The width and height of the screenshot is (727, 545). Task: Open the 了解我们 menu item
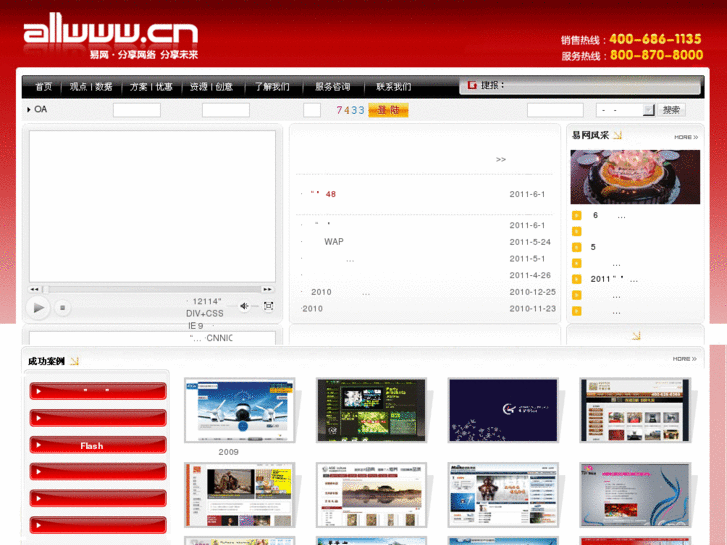[272, 87]
